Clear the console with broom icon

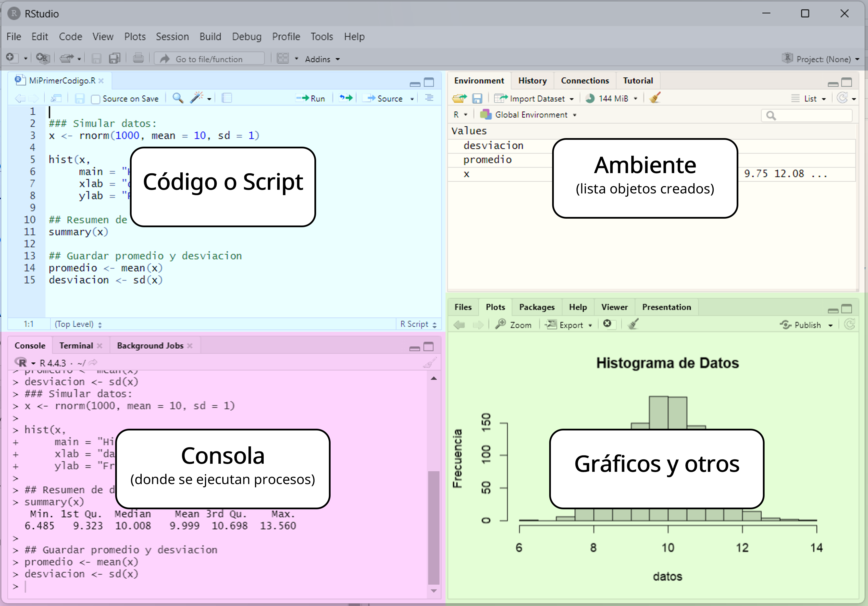(429, 363)
